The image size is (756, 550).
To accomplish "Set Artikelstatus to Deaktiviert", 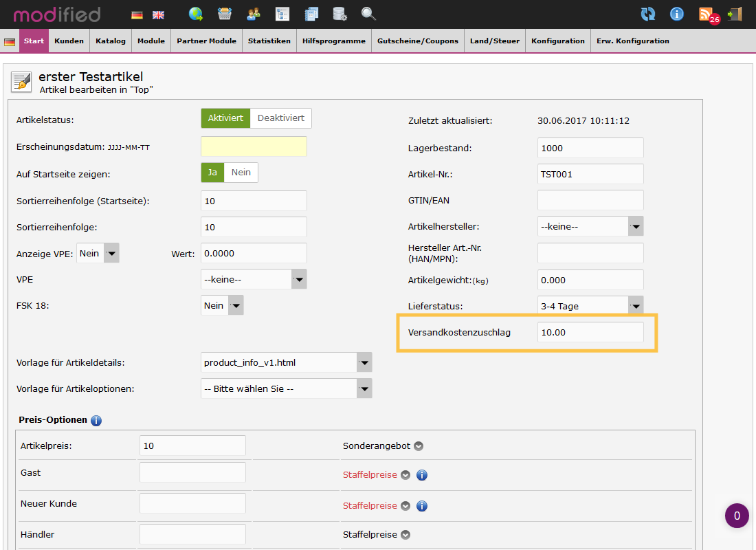I will [280, 118].
